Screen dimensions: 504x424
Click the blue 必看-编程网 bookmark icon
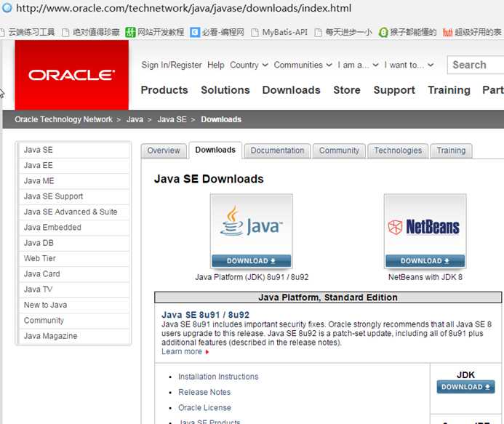pos(195,32)
